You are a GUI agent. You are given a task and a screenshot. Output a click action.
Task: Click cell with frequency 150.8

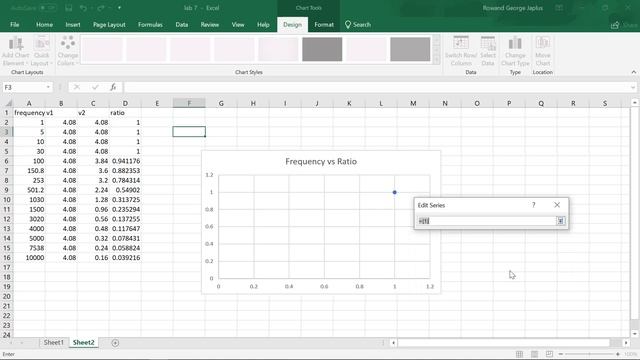tap(29, 171)
